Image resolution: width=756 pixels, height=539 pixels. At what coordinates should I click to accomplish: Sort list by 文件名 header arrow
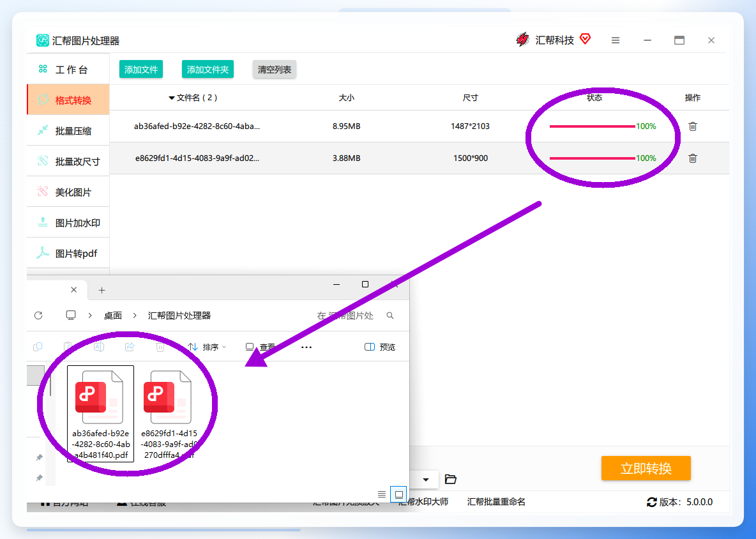171,98
